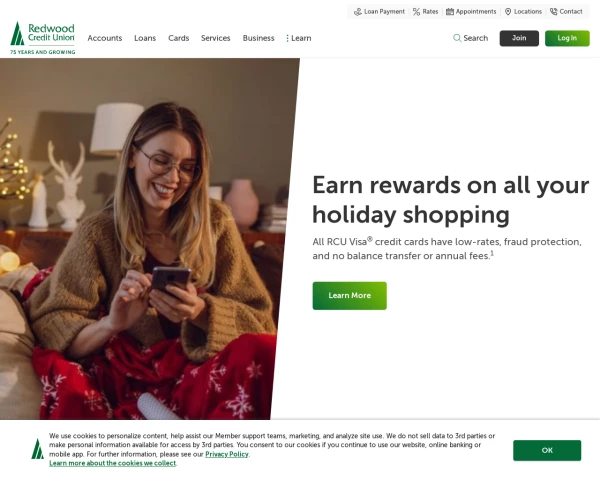
Task: Click the three-dot icon beside Learn
Action: coord(287,38)
